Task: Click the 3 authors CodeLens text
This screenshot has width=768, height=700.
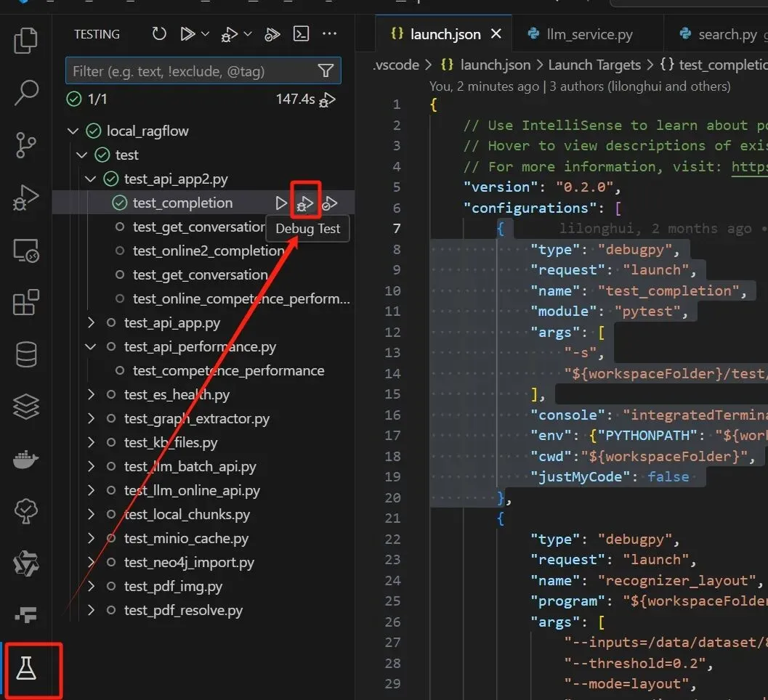Action: (x=639, y=86)
